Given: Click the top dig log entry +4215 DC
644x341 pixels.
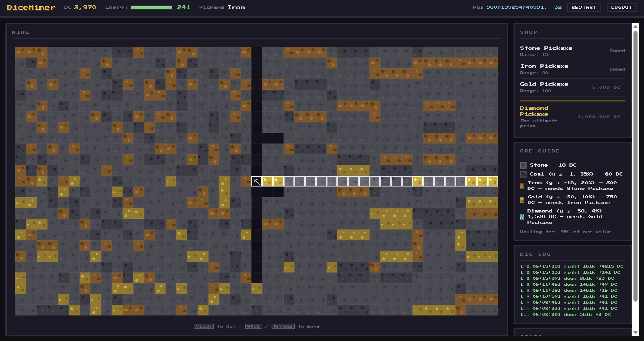Looking at the screenshot, I should point(572,266).
